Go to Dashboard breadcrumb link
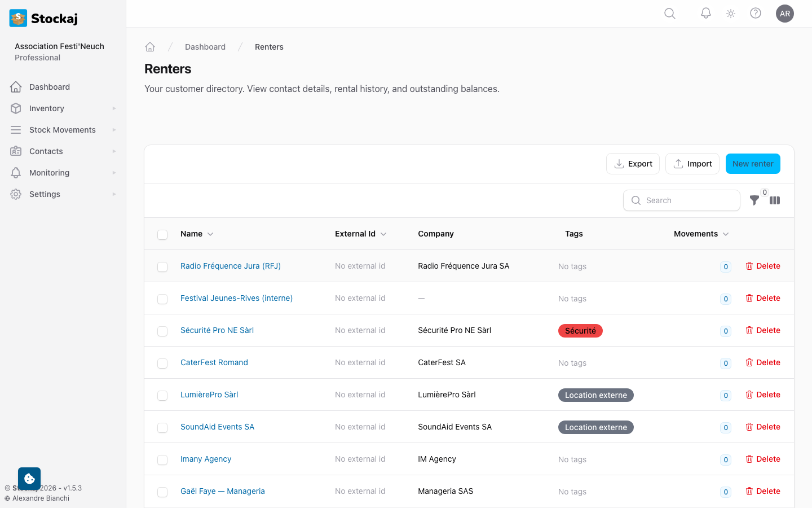 [205, 47]
